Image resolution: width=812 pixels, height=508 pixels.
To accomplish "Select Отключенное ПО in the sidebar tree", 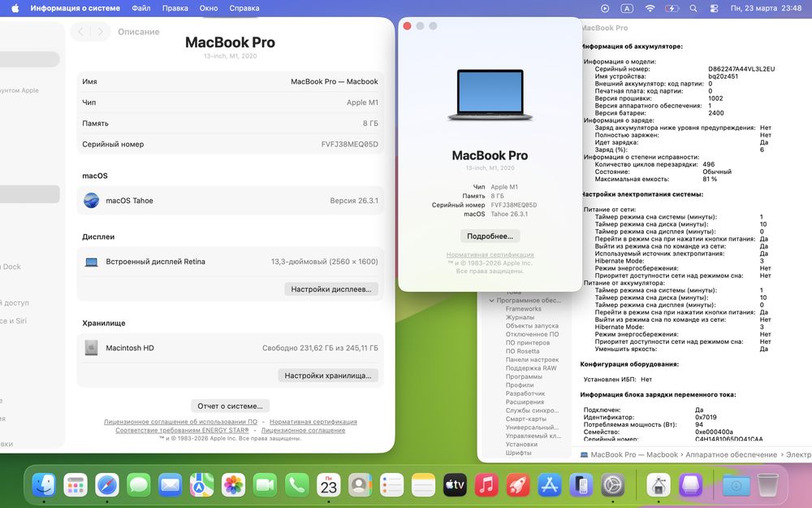I will click(x=532, y=334).
